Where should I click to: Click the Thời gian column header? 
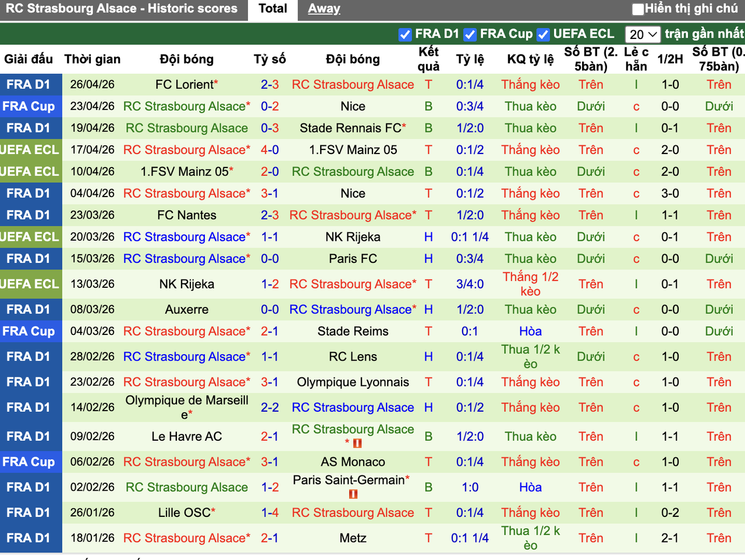click(x=93, y=59)
